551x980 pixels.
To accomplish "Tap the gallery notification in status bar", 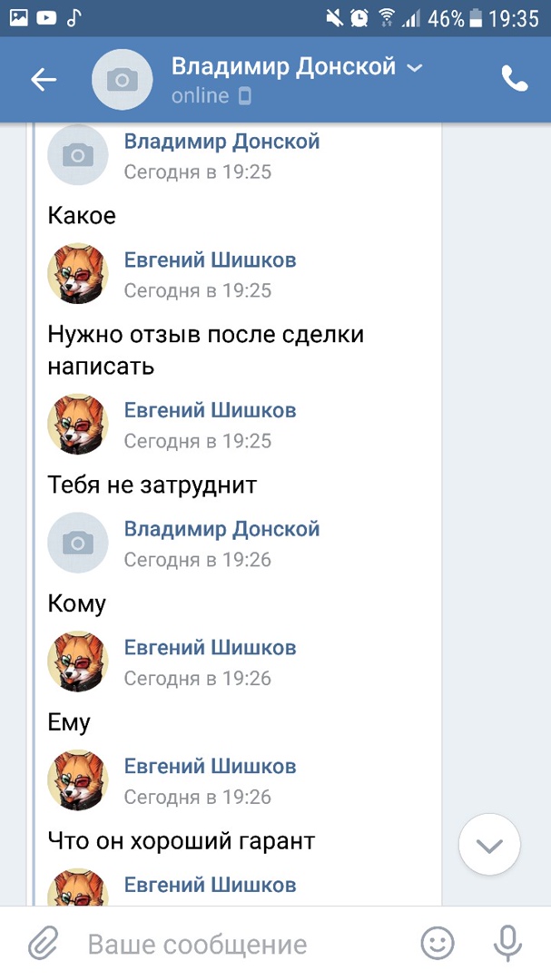I will pyautogui.click(x=18, y=17).
